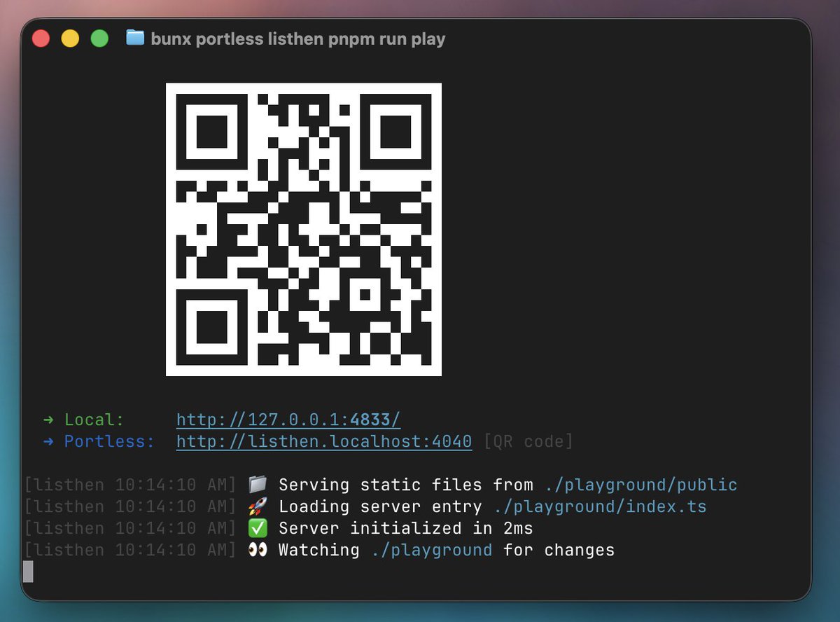Click the rocket emoji in Loading server entry line

coord(258,506)
